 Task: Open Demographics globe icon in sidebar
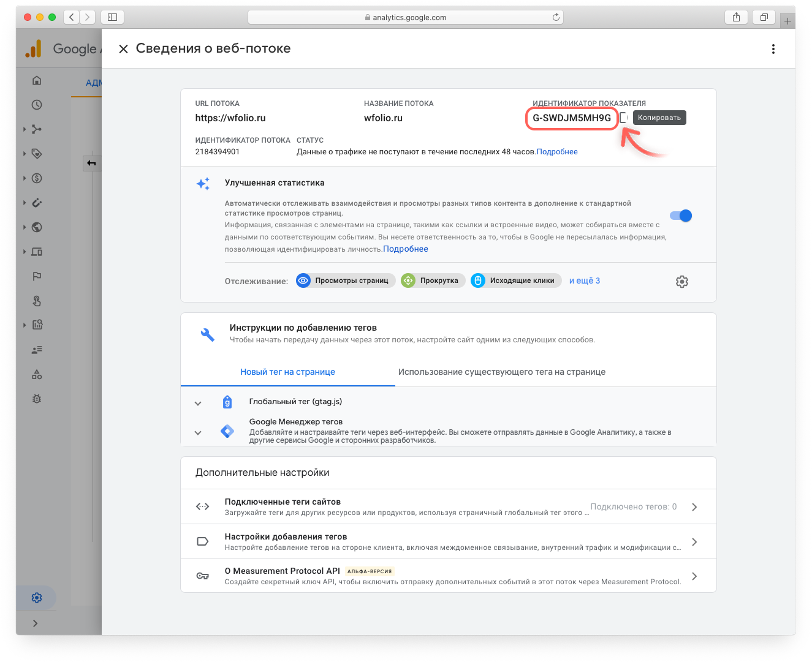[x=37, y=227]
